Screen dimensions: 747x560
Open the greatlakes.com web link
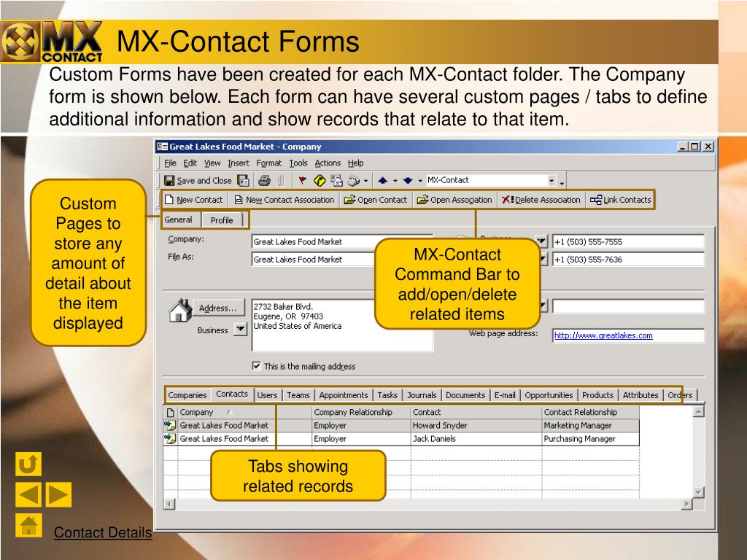[x=603, y=335]
